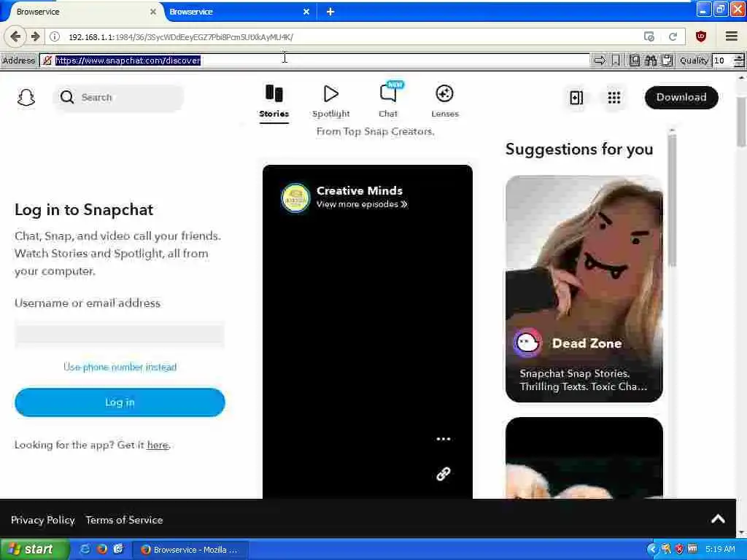Click the Firefox back arrow
The image size is (747, 560).
(x=16, y=36)
